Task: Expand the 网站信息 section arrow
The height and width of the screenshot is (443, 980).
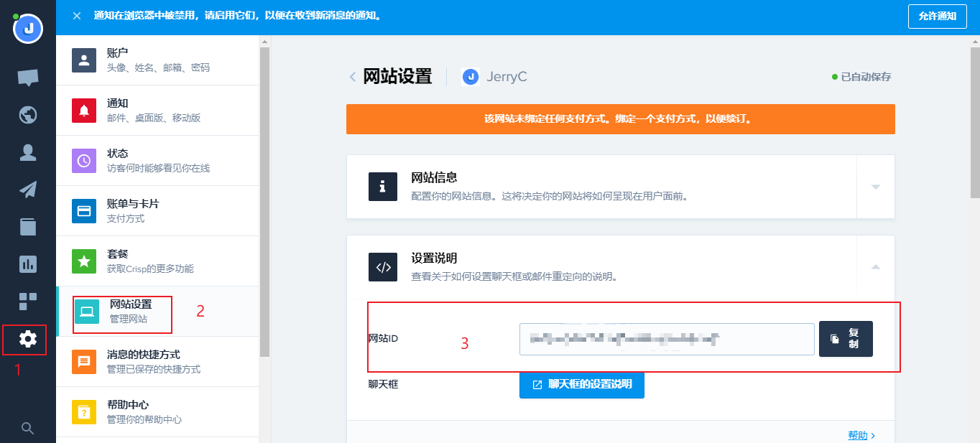Action: point(875,187)
